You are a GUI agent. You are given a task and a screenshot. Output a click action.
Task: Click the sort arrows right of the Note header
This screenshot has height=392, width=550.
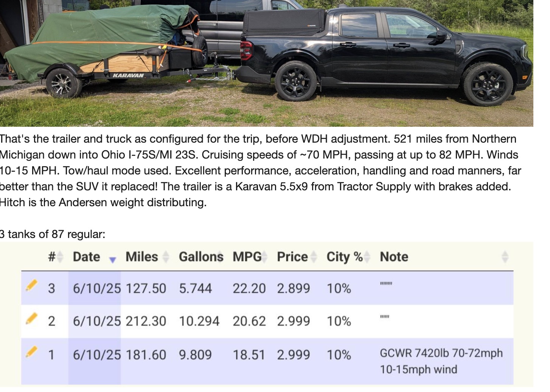click(x=505, y=257)
